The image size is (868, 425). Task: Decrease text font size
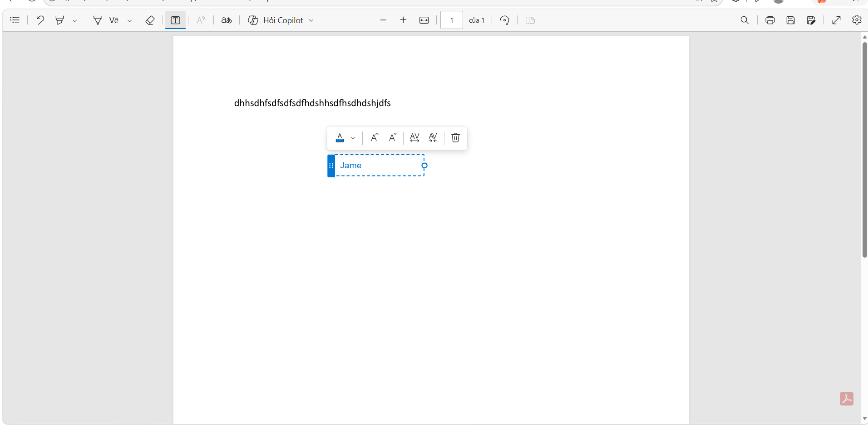393,137
